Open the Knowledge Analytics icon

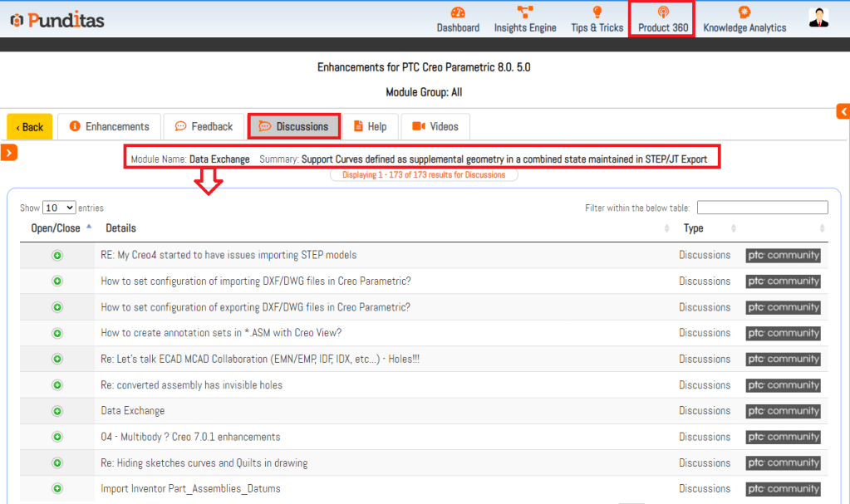coord(744,12)
